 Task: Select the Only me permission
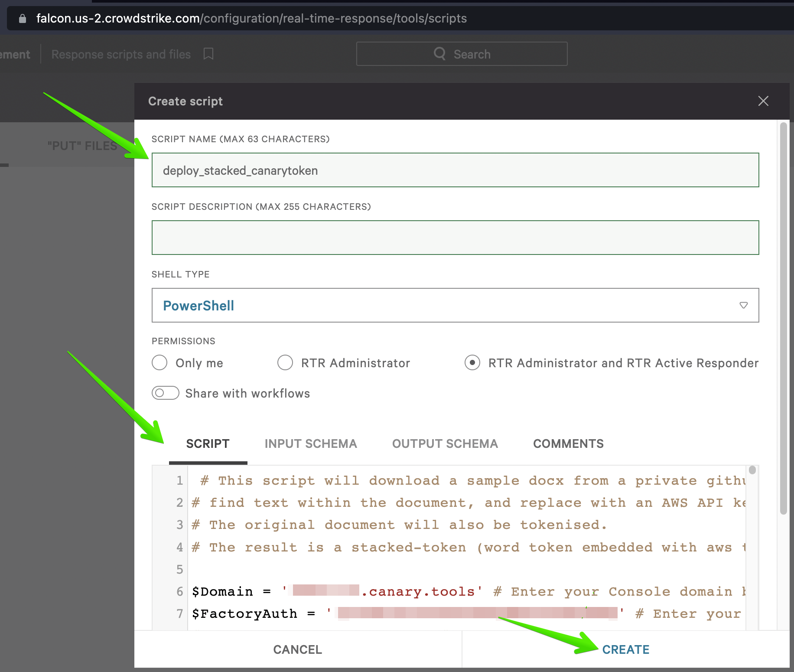point(159,363)
